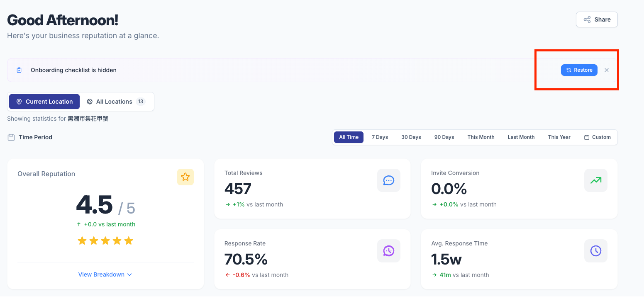Viewport: 644px width, 301px height.
Task: Click the calendar icon next to Time Period
Action: click(x=11, y=137)
